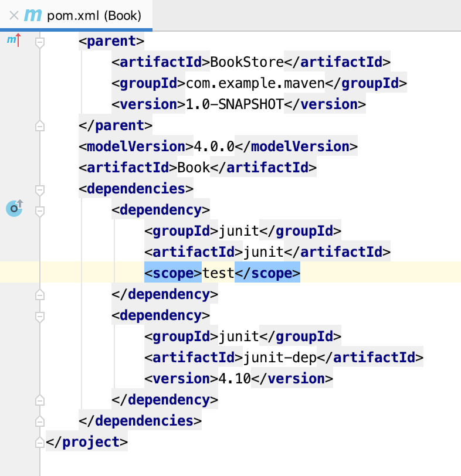Viewport: 461px width, 476px height.
Task: Click the Maven parent navigation gutter icon
Action: tap(13, 40)
